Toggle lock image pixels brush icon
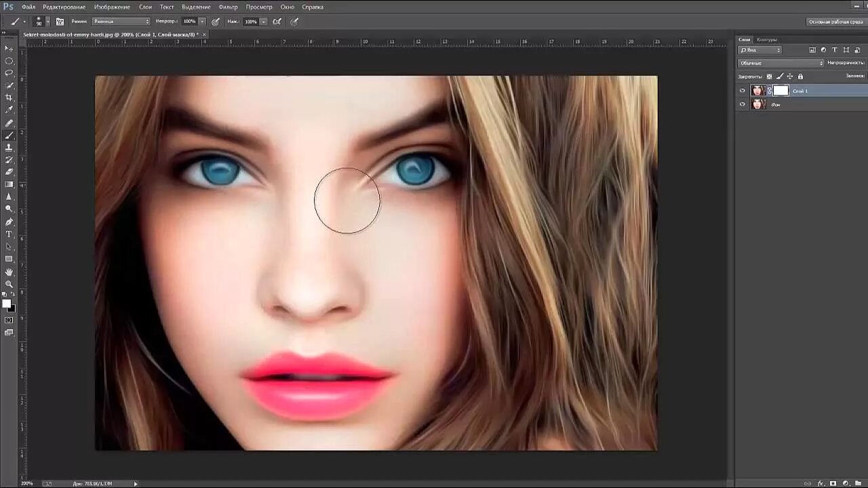The width and height of the screenshot is (868, 488). pos(779,77)
